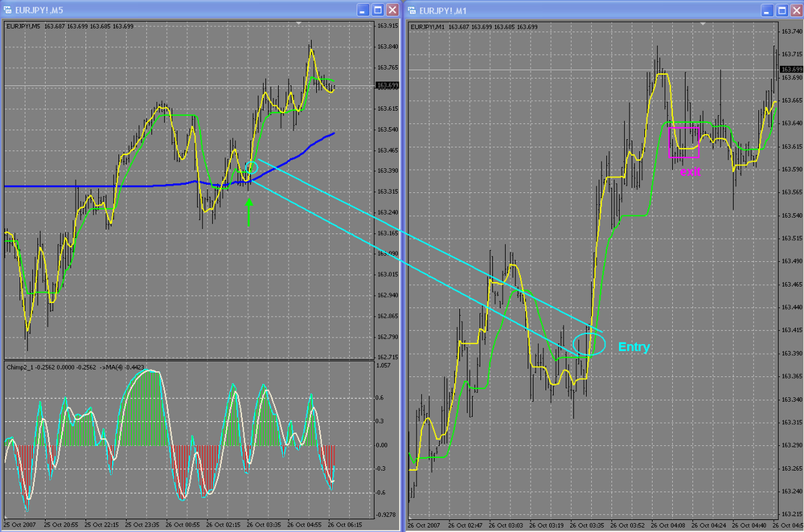The width and height of the screenshot is (804, 532).
Task: Click time label 26 Oct 03:19
Action: coord(547,526)
